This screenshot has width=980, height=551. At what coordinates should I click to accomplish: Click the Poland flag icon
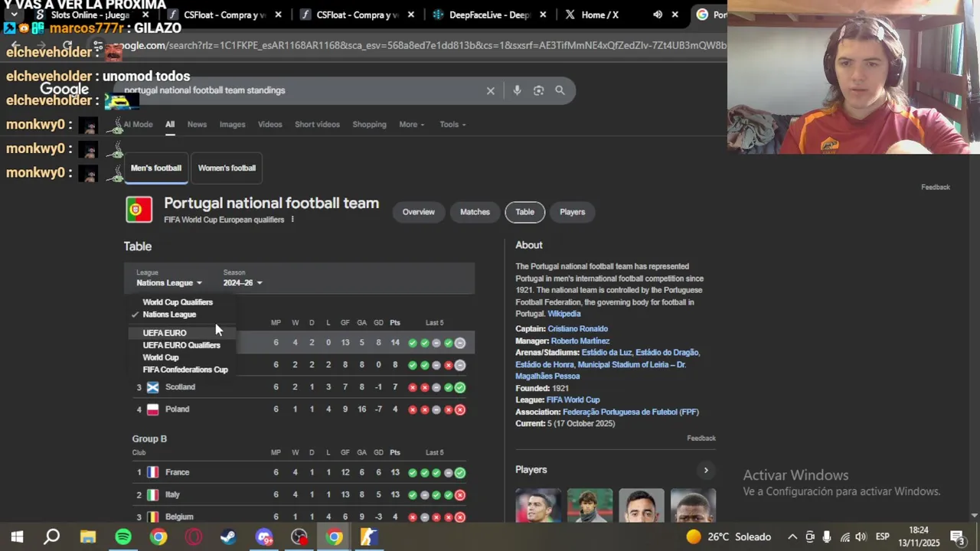click(x=152, y=409)
